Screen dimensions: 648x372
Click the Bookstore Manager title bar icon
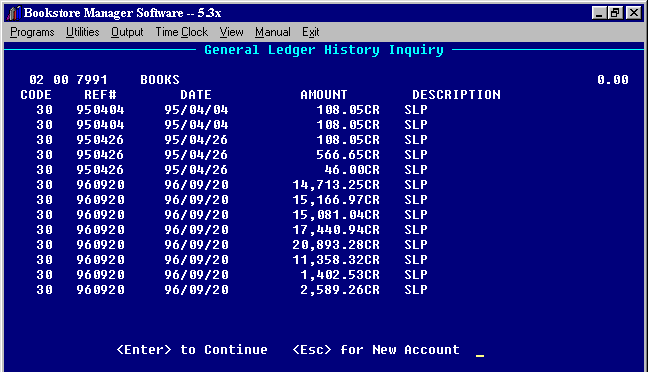pos(14,13)
